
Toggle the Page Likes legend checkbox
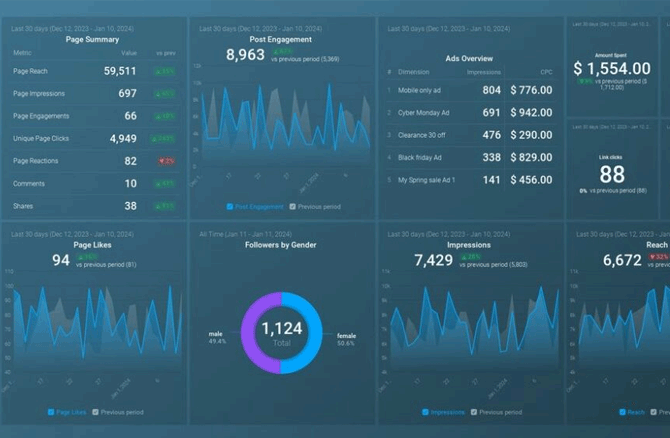pos(52,412)
